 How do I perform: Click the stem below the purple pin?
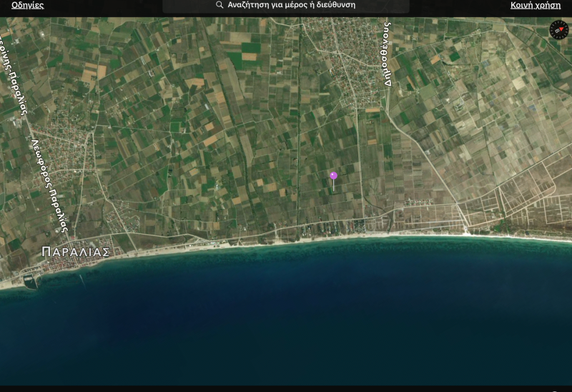[x=333, y=185]
